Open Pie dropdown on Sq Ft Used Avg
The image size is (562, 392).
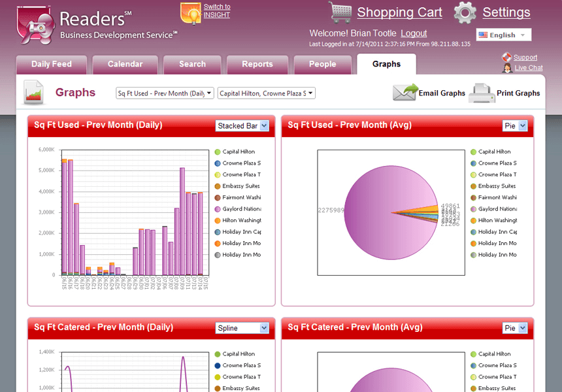pos(515,126)
